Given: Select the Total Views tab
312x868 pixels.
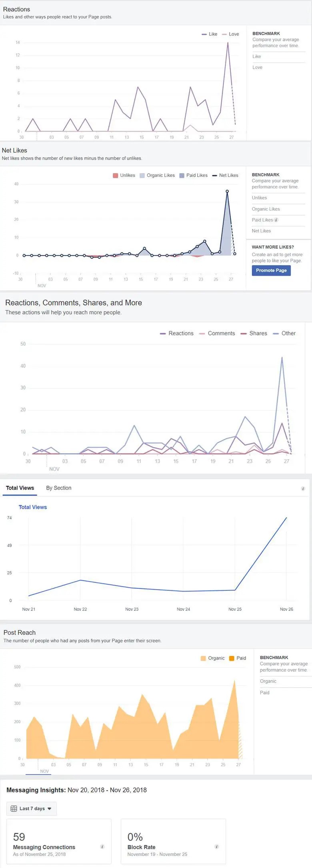Looking at the screenshot, I should 20,488.
